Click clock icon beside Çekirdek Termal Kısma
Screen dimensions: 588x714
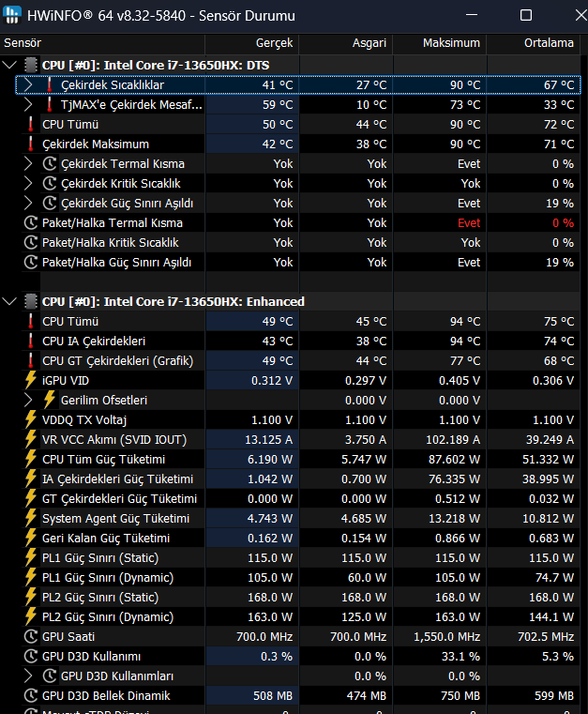(49, 163)
